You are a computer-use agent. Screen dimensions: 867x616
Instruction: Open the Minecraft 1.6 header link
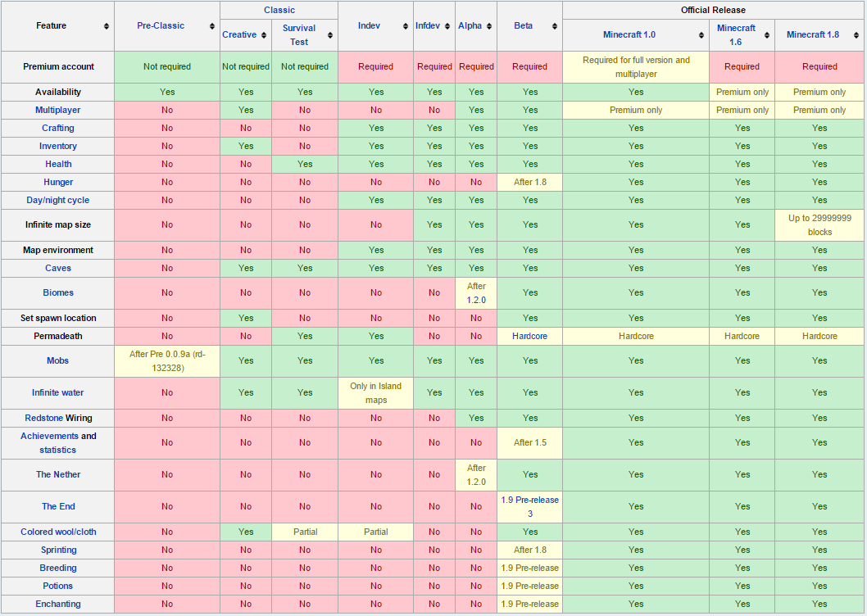pos(736,35)
